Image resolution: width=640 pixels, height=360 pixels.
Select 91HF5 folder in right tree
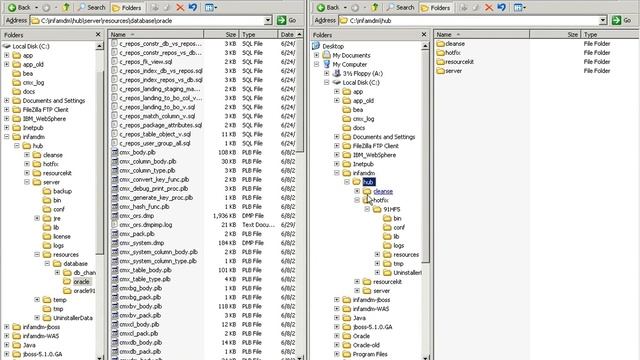391,209
